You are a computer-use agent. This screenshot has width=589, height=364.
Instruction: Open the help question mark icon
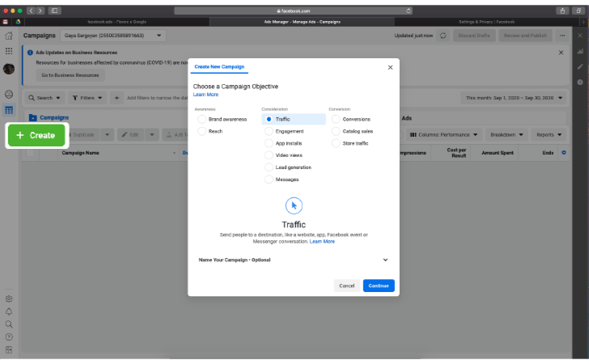[9, 337]
